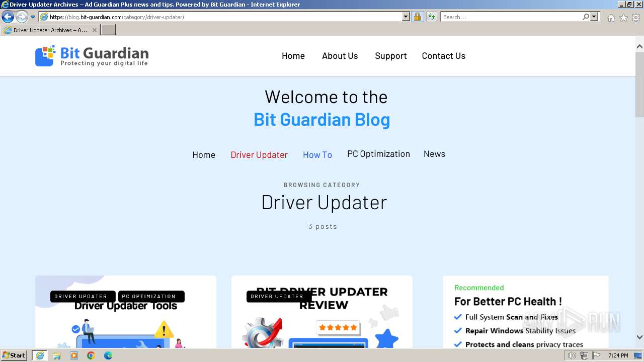
Task: Click the search magnifier icon
Action: click(x=586, y=17)
